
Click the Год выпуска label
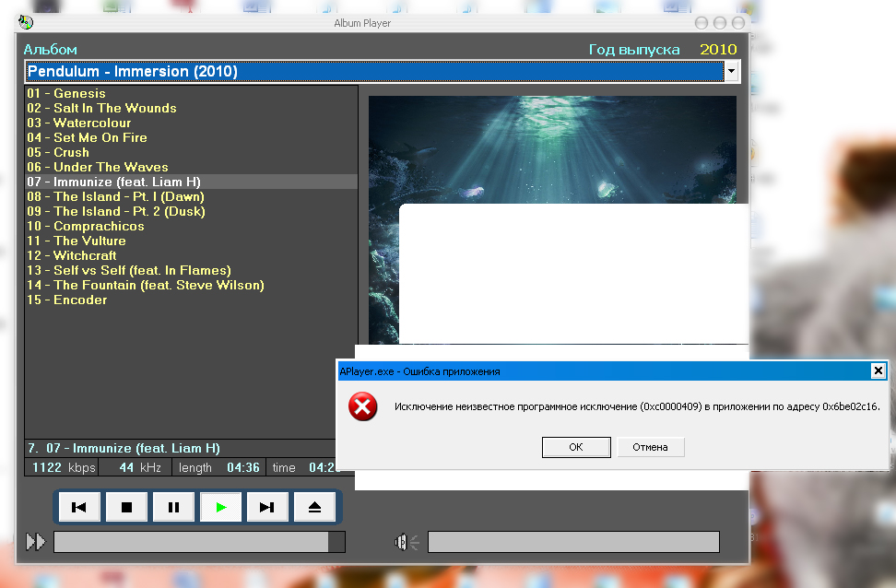(x=634, y=50)
